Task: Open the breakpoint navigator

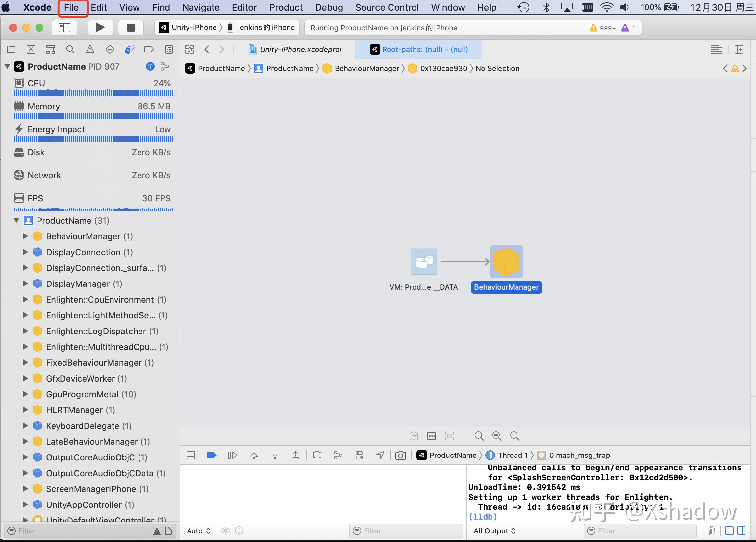Action: click(x=149, y=49)
